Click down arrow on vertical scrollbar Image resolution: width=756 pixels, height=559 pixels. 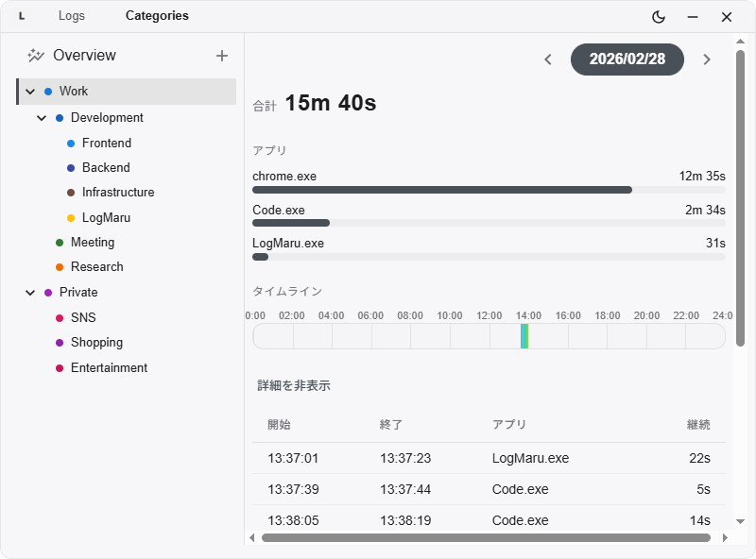(x=741, y=520)
